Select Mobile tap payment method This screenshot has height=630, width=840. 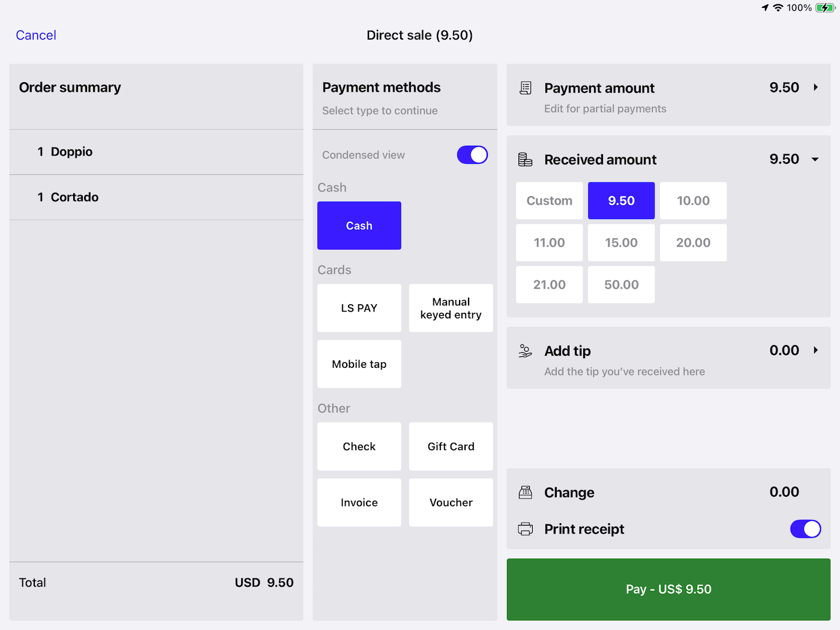[359, 364]
